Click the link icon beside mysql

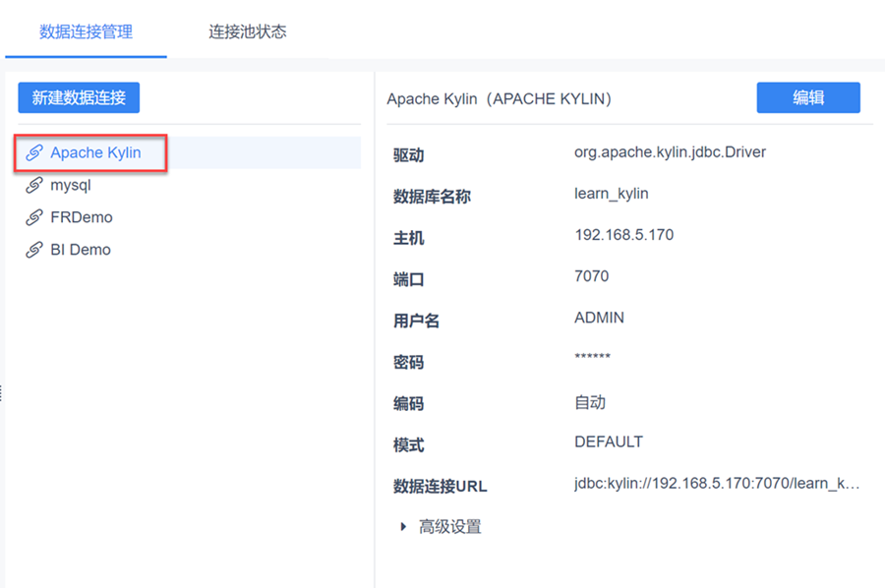[34, 185]
